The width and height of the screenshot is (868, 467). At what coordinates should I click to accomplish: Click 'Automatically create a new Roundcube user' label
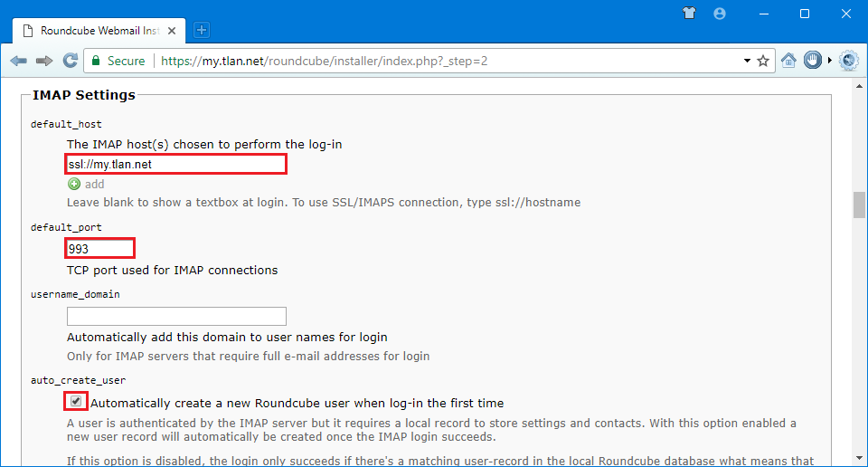(297, 404)
